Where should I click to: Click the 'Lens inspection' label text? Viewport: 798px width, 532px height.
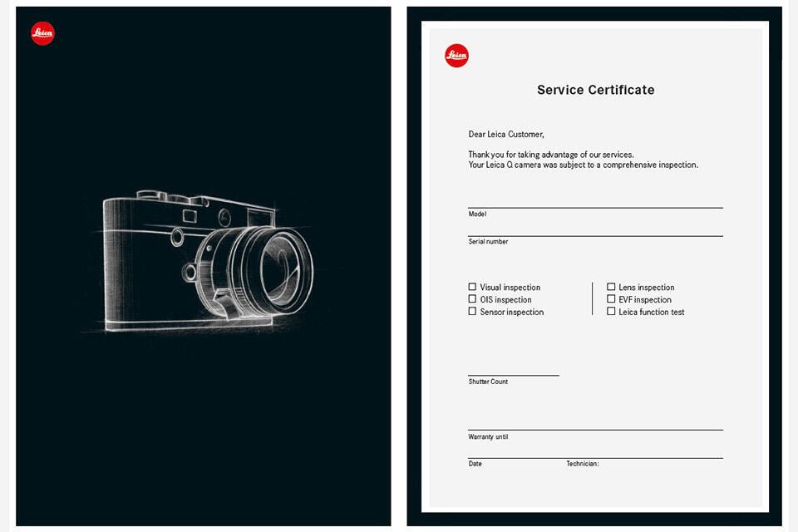647,287
